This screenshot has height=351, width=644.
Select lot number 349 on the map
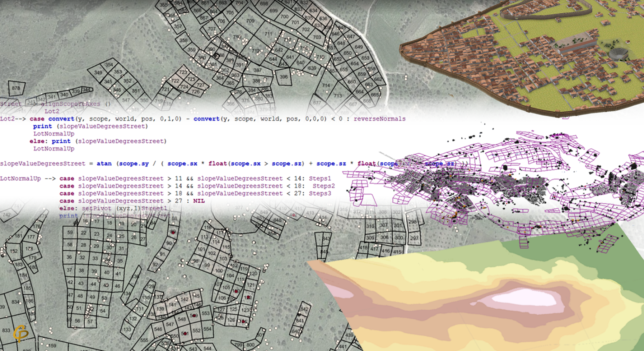98,73
